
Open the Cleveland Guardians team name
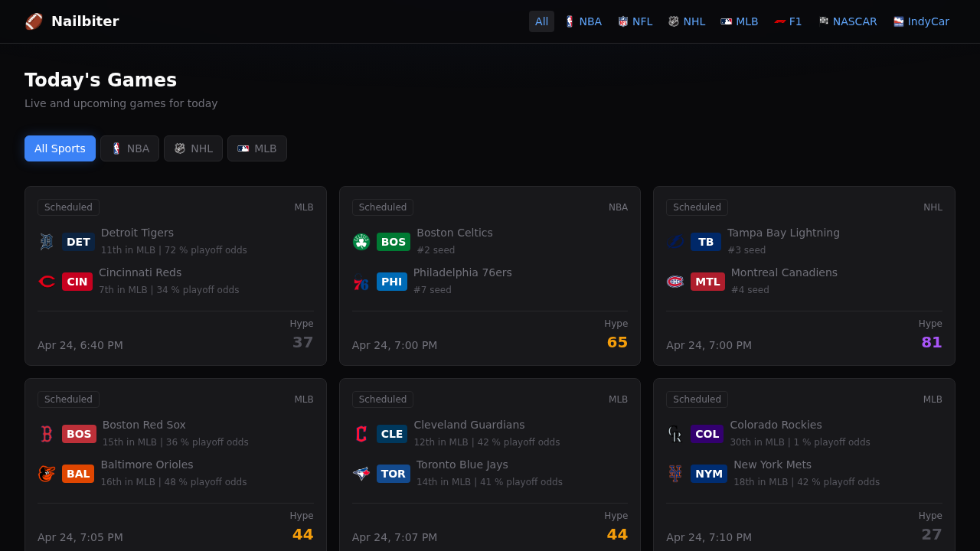[x=469, y=425]
